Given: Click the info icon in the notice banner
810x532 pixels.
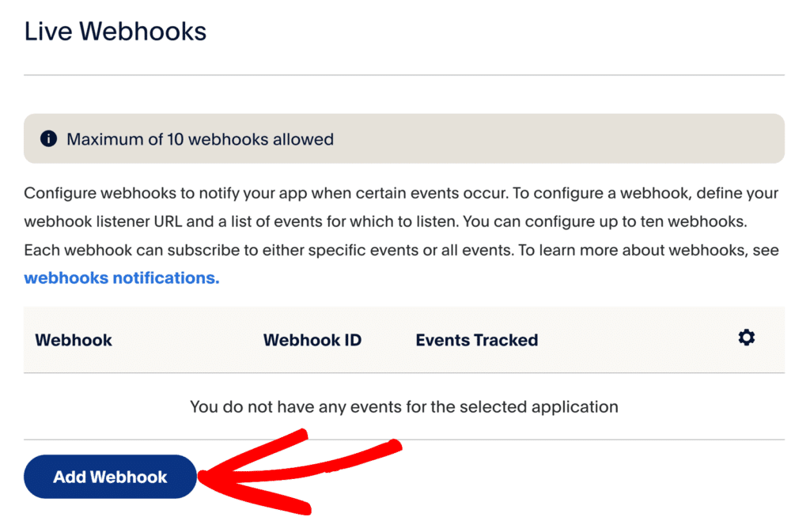Looking at the screenshot, I should (x=48, y=139).
